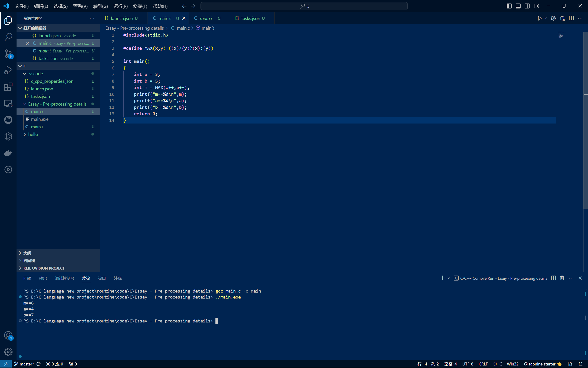Switch to the launch.json editor tab
This screenshot has height=368, width=588.
point(123,18)
